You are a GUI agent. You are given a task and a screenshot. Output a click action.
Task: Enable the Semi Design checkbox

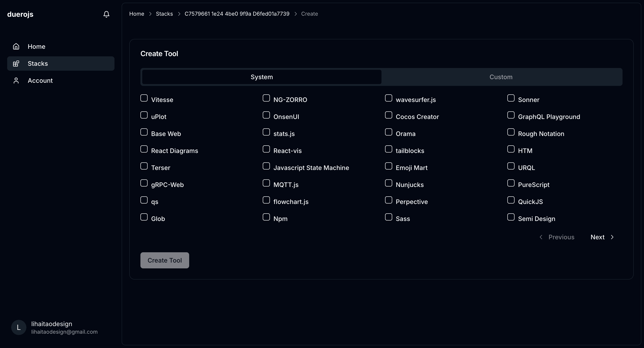[x=511, y=217]
